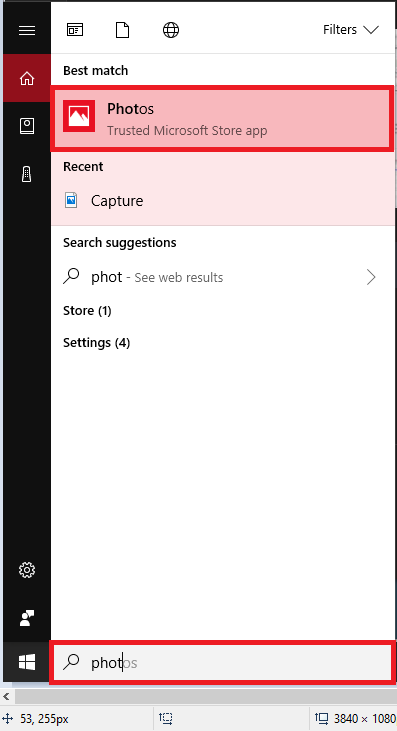Click the Trusted Microsoft Store app subtitle

click(x=187, y=131)
